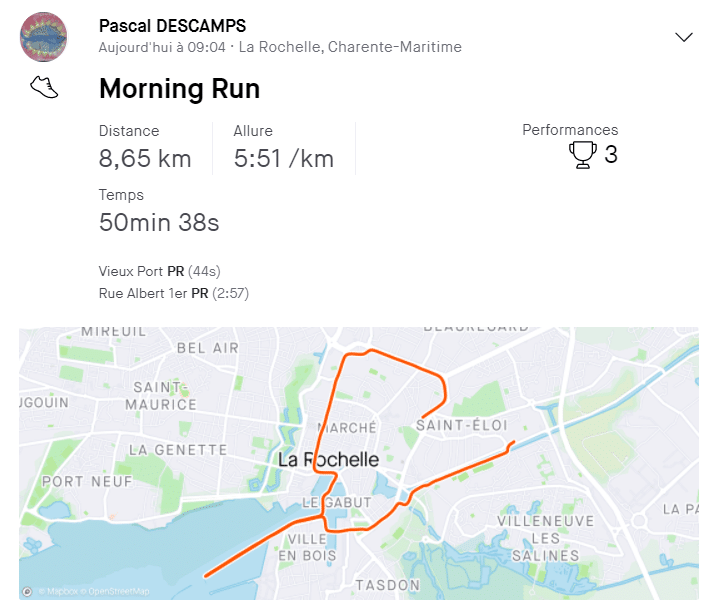Click the achievements count number 3
The width and height of the screenshot is (710, 600).
[611, 154]
